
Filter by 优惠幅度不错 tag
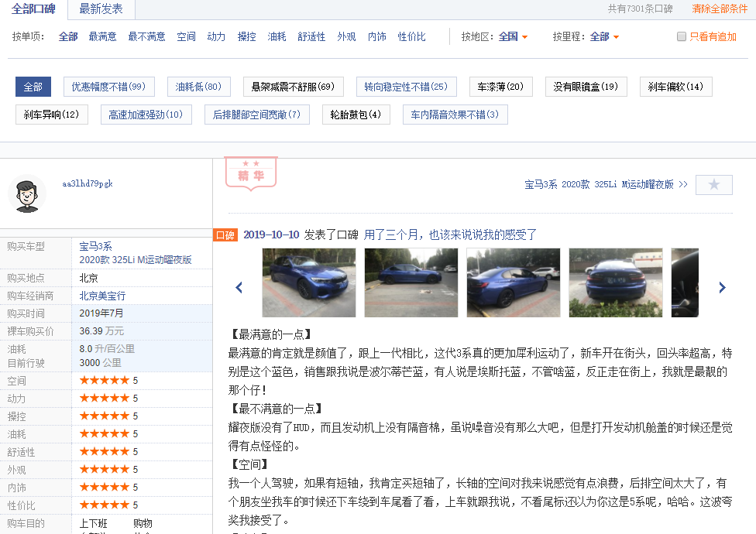(x=108, y=87)
